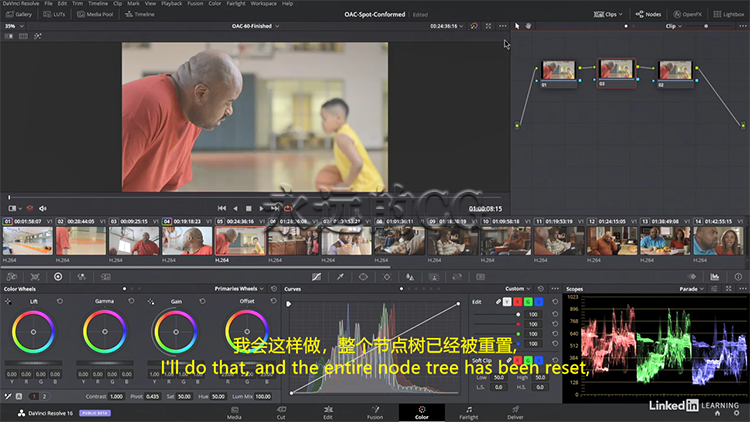Open the LUTs panel
Screen dimensions: 750x422
54,14
